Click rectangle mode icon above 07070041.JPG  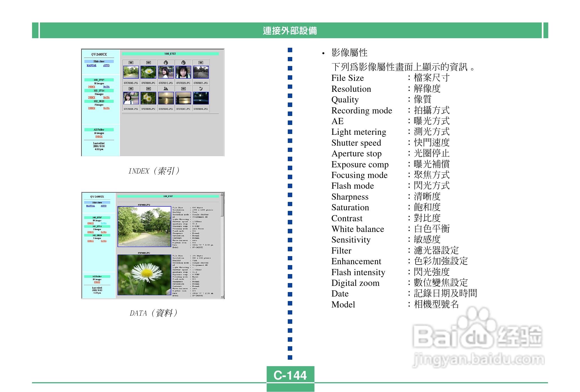[183, 88]
